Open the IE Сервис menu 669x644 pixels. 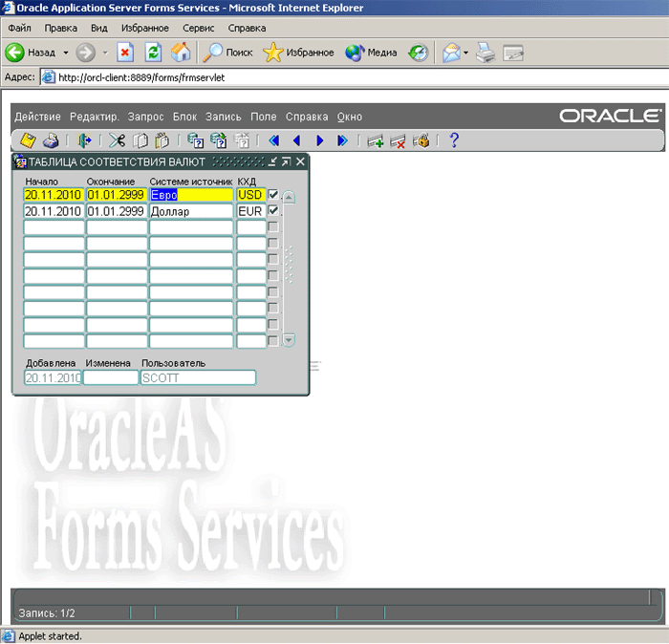pyautogui.click(x=199, y=28)
